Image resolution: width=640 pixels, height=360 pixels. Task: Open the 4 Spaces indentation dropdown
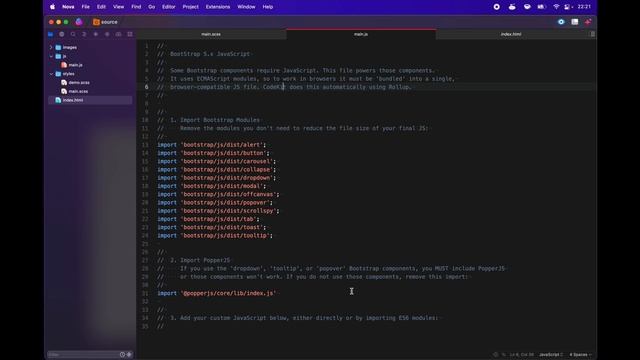pos(580,355)
